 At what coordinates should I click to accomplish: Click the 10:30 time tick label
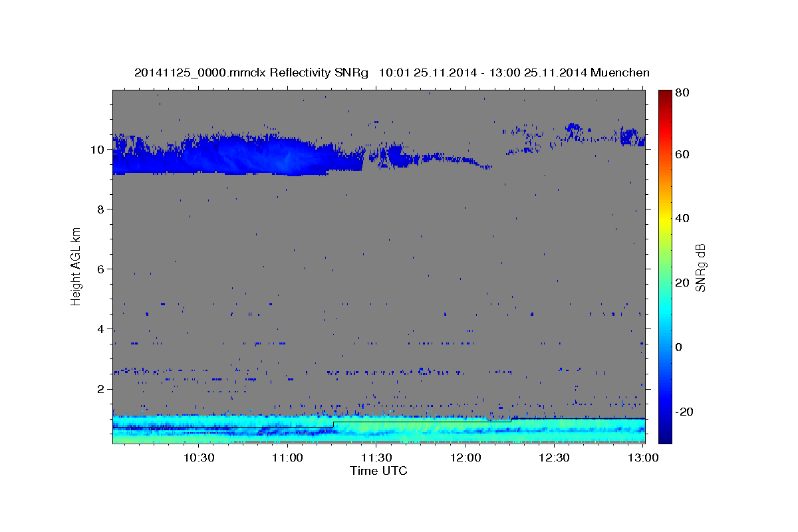(198, 458)
